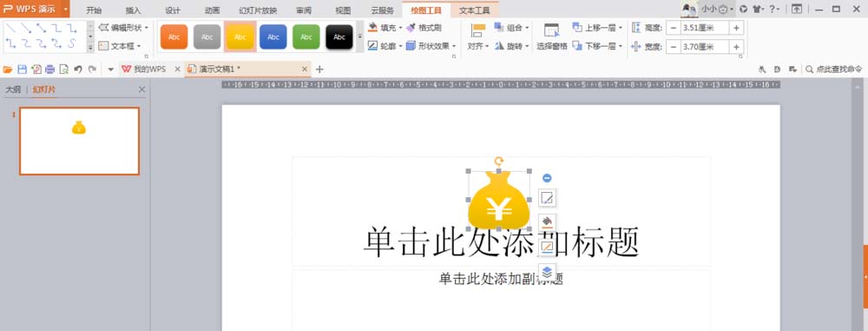This screenshot has width=868, height=331.
Task: Open the 幻灯片放映 ribbon tab
Action: pyautogui.click(x=258, y=10)
